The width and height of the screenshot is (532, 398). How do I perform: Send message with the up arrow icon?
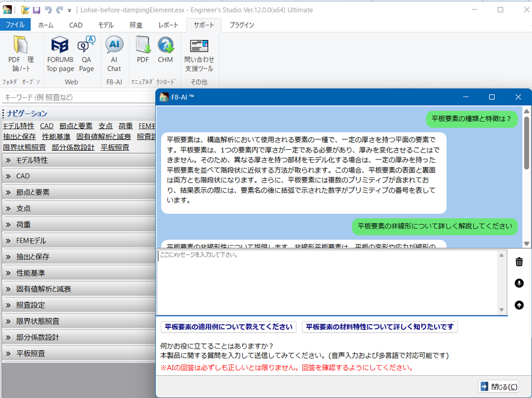(x=519, y=305)
